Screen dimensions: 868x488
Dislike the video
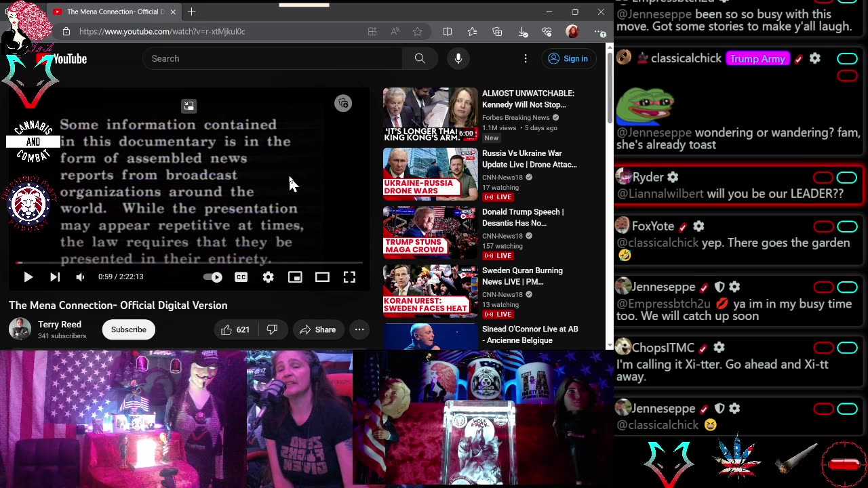272,329
